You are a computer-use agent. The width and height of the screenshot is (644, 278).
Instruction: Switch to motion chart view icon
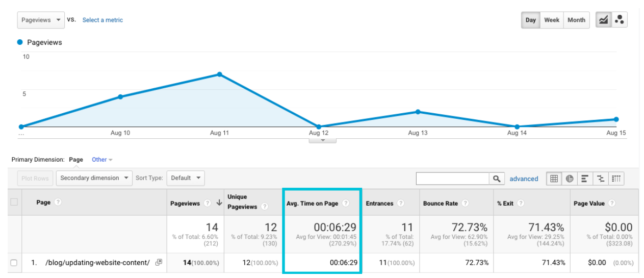pos(620,20)
